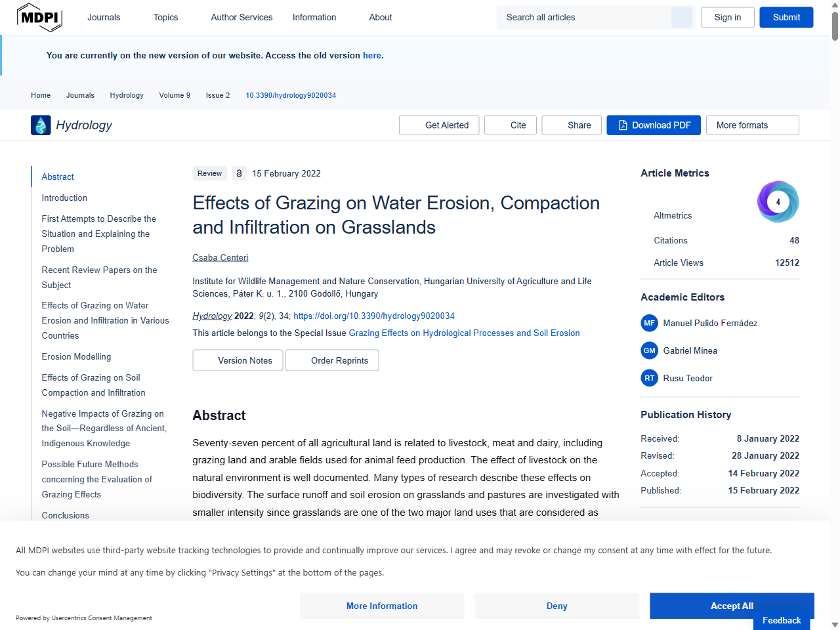This screenshot has width=840, height=630.
Task: Click the MF editor avatar
Action: [649, 324]
